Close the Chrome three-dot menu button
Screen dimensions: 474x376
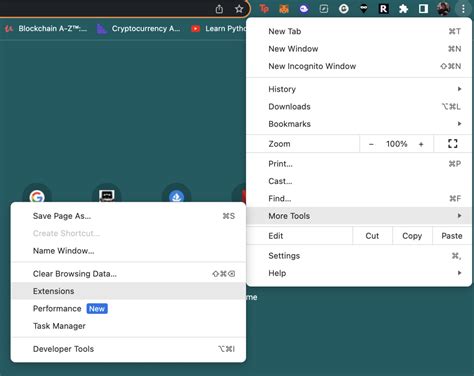(x=463, y=9)
